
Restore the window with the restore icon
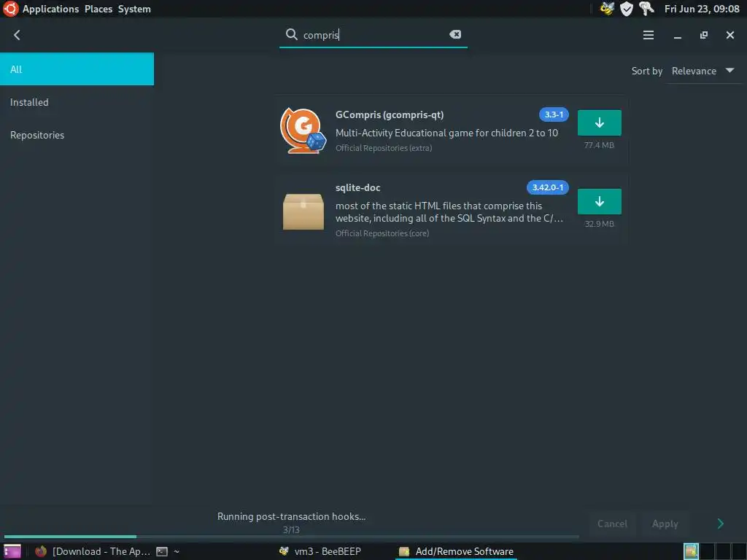point(704,35)
